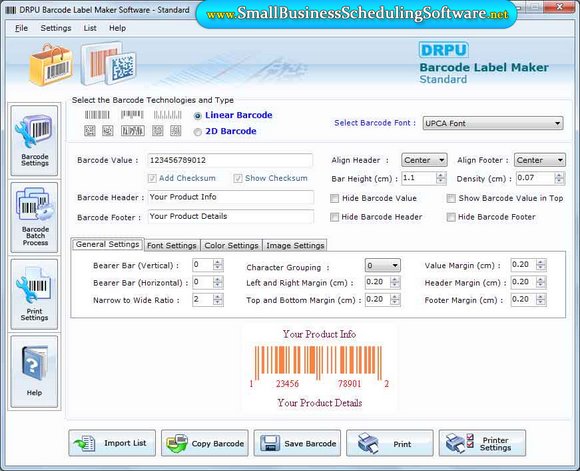580x471 pixels.
Task: Open Character Grouping dropdown
Action: tap(382, 265)
